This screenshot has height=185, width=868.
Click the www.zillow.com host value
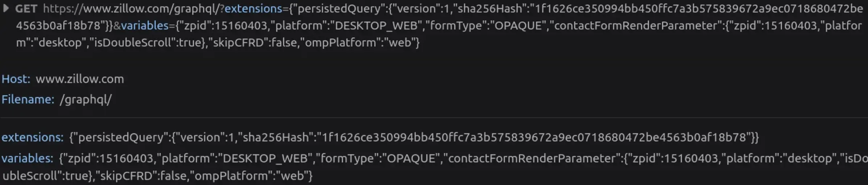[x=80, y=79]
